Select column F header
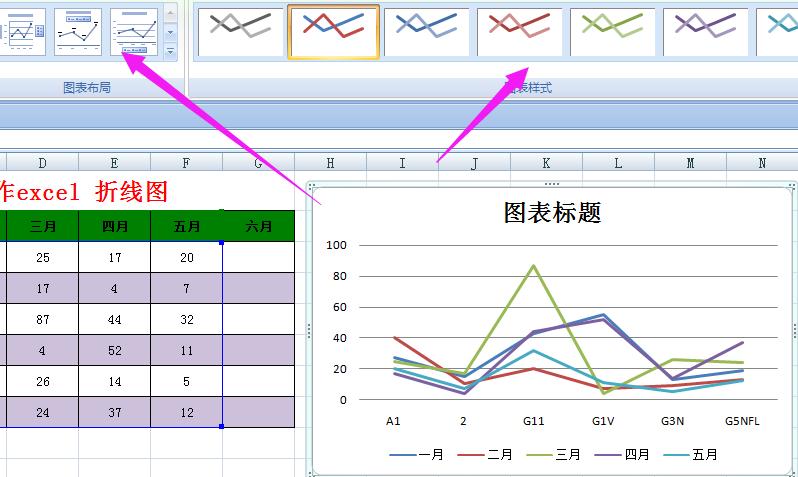The image size is (798, 477). pyautogui.click(x=186, y=163)
